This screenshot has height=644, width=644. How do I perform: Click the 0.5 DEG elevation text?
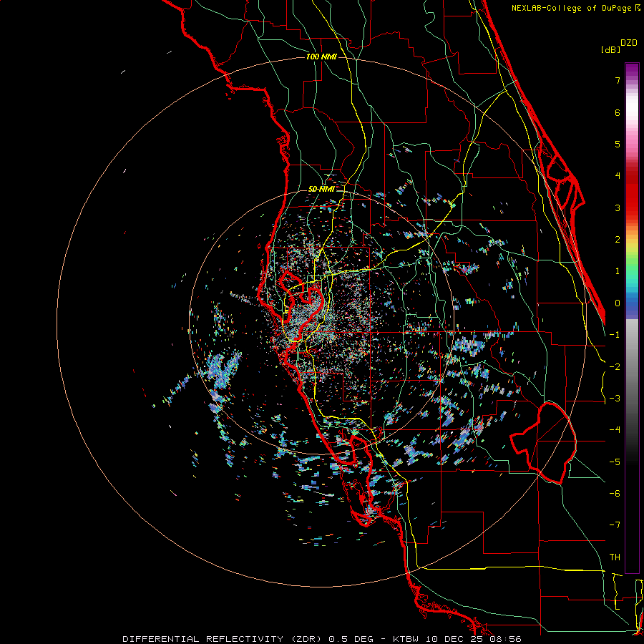click(x=351, y=639)
